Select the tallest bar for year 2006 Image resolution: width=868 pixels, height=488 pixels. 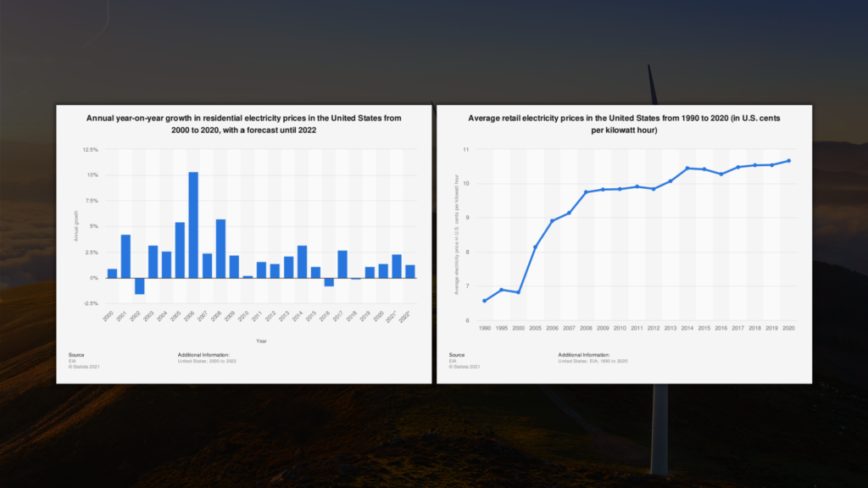click(x=193, y=225)
